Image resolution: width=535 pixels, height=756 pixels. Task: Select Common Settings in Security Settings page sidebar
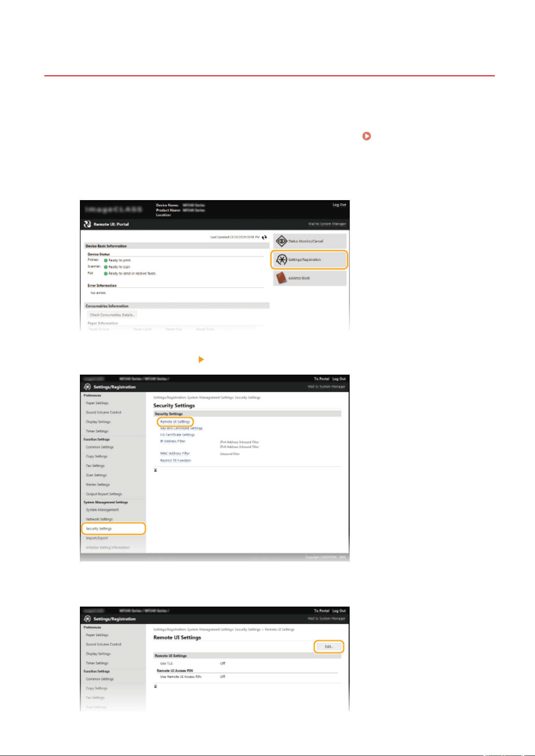100,447
